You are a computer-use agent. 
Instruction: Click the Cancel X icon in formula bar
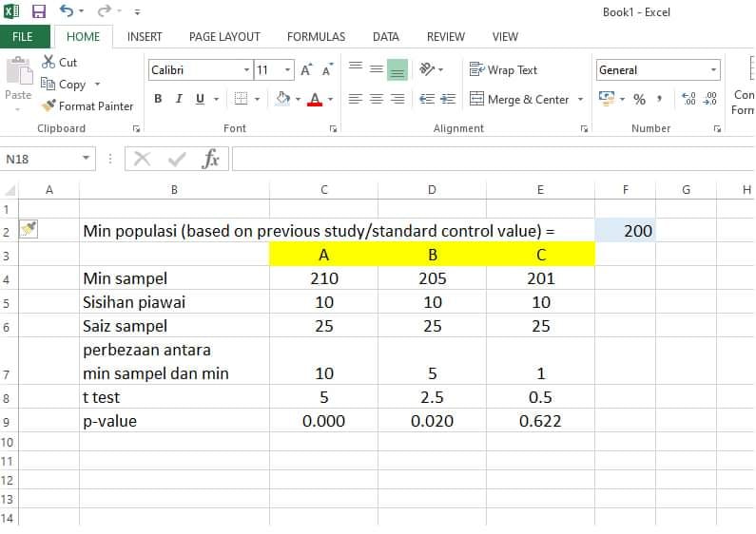143,159
